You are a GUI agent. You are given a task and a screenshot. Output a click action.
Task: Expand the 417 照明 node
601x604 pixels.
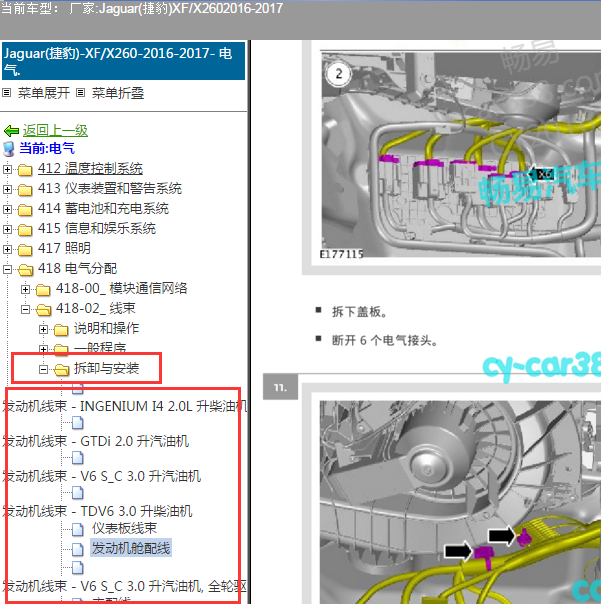click(7, 249)
